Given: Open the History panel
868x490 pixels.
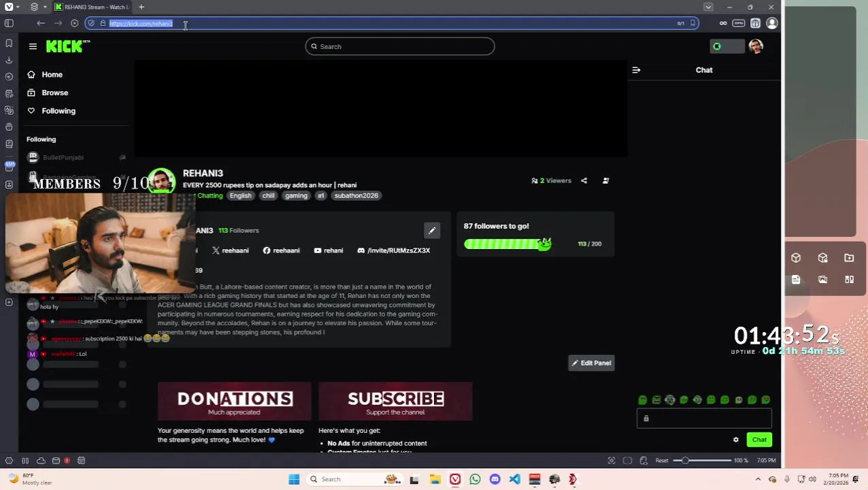Looking at the screenshot, I should pyautogui.click(x=9, y=77).
